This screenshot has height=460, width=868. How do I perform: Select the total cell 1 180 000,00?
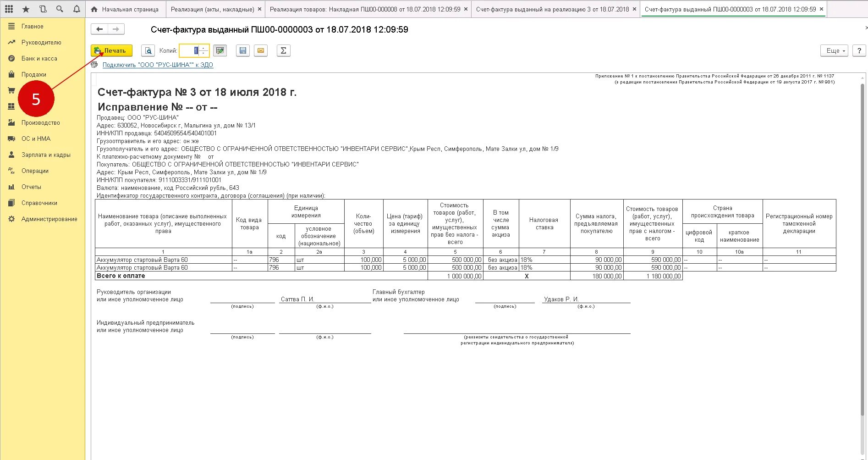[x=654, y=276]
